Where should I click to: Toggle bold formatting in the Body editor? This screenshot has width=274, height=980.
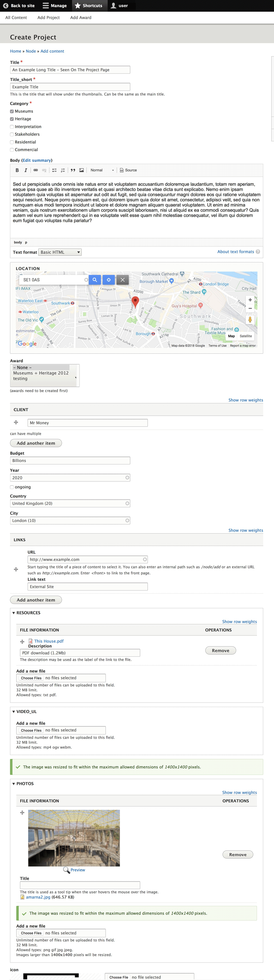point(17,170)
